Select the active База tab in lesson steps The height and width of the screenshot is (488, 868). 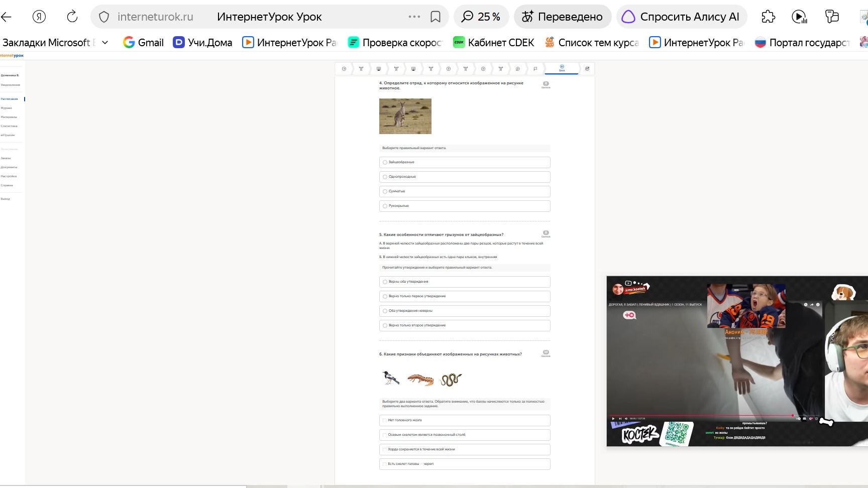[562, 68]
